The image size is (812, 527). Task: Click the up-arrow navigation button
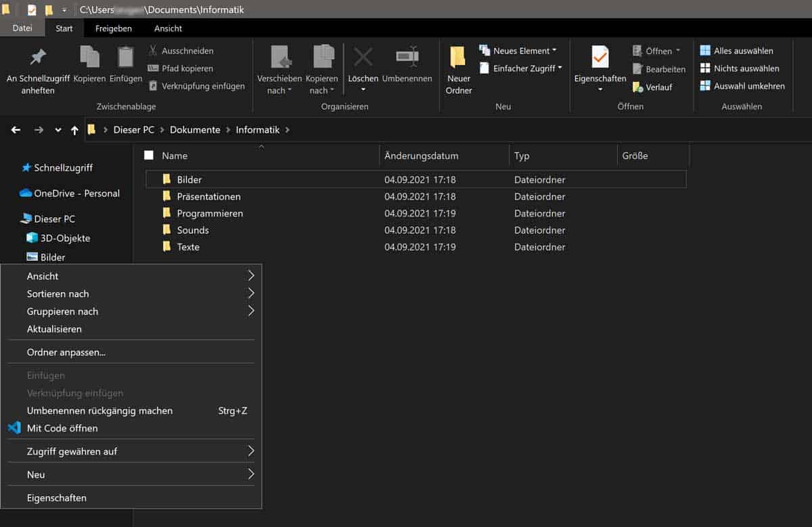74,130
